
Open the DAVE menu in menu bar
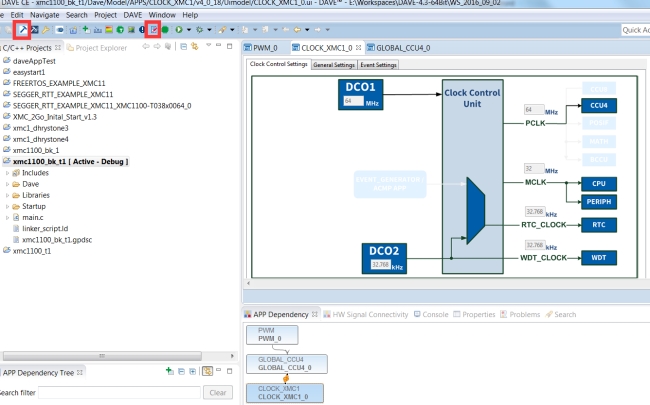pos(131,16)
